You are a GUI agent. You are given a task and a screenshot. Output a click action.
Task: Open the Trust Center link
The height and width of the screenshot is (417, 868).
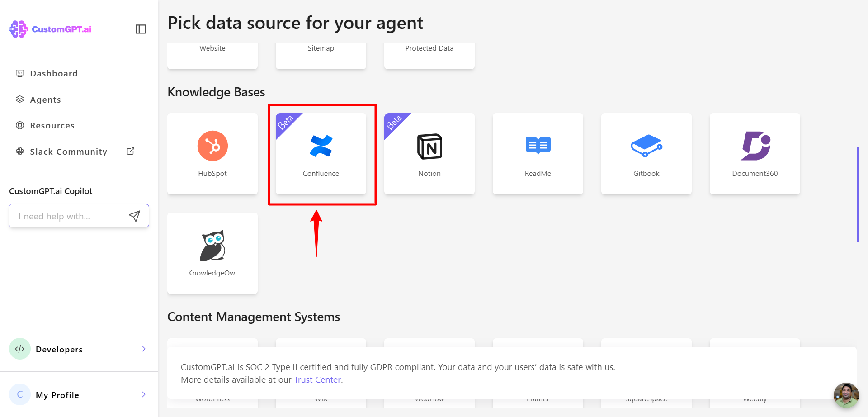tap(317, 380)
